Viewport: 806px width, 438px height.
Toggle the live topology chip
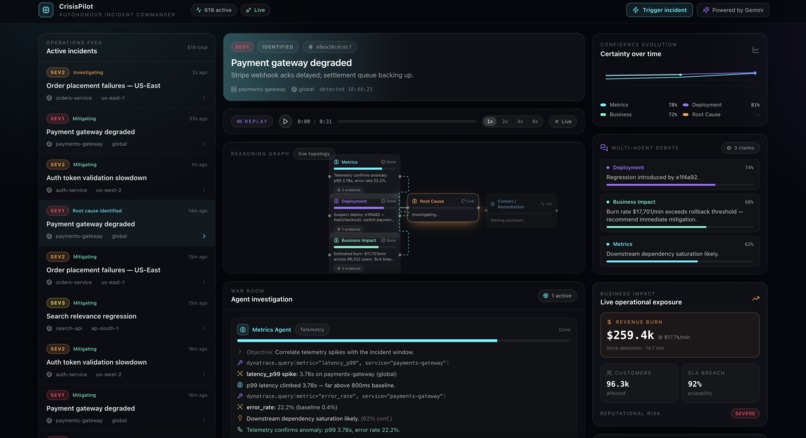[x=314, y=154]
